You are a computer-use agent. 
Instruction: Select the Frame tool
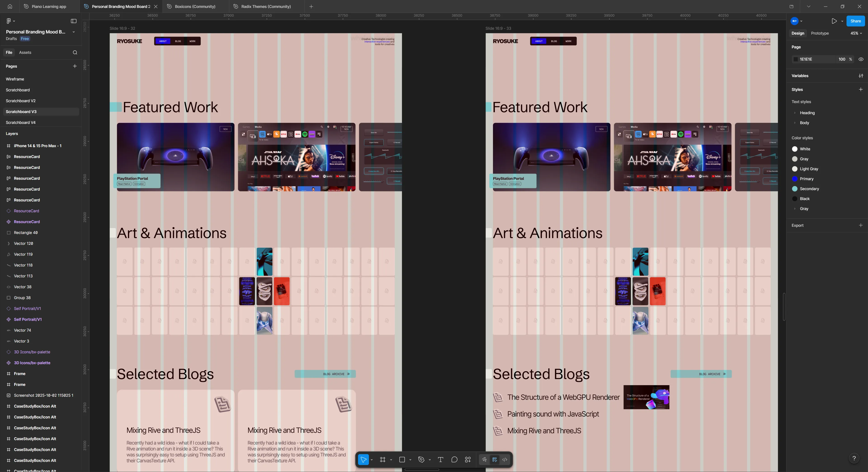coord(382,459)
